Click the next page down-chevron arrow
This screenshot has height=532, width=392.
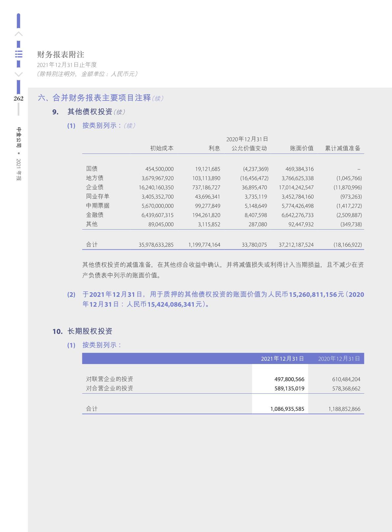coord(19,74)
